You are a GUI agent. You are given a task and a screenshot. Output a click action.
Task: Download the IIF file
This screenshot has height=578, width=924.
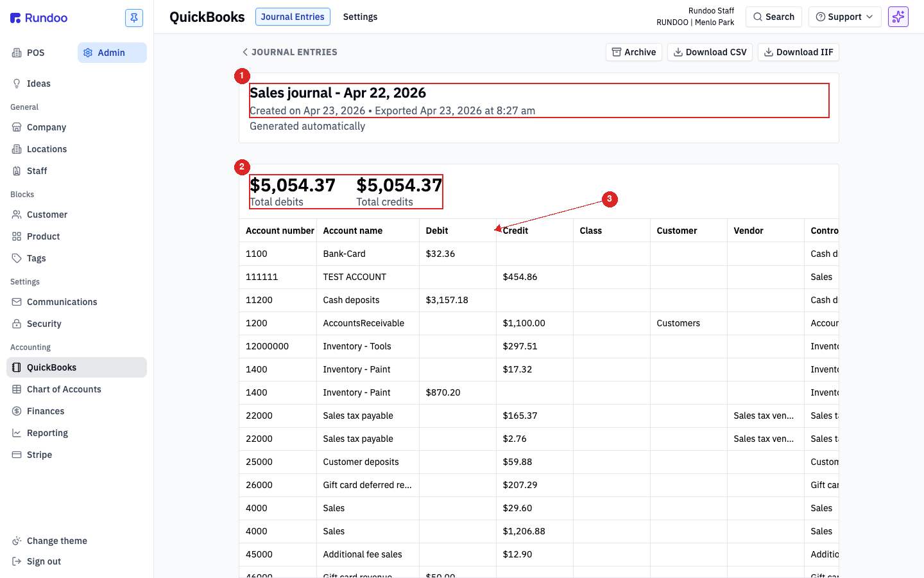pyautogui.click(x=798, y=52)
